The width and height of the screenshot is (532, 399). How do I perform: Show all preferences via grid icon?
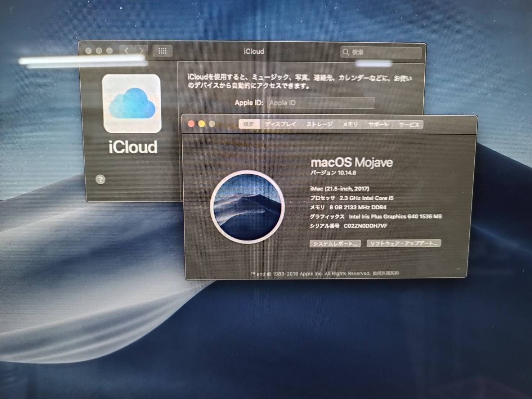(162, 51)
